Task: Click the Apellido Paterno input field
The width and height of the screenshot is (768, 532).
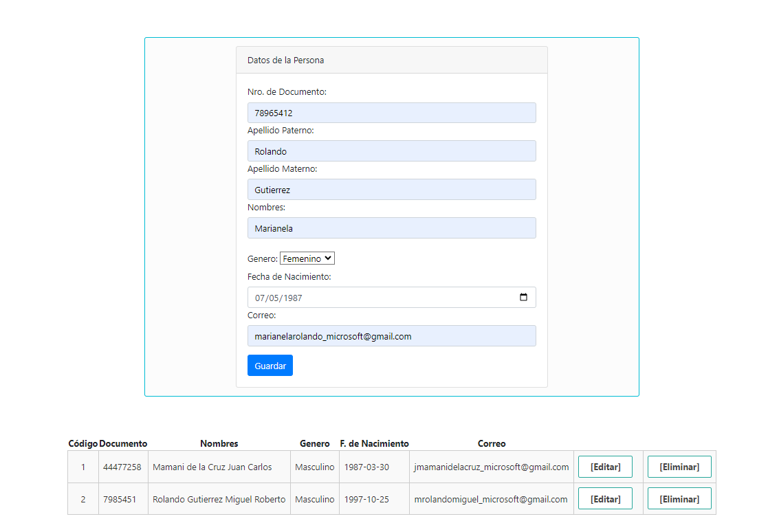Action: (x=391, y=151)
